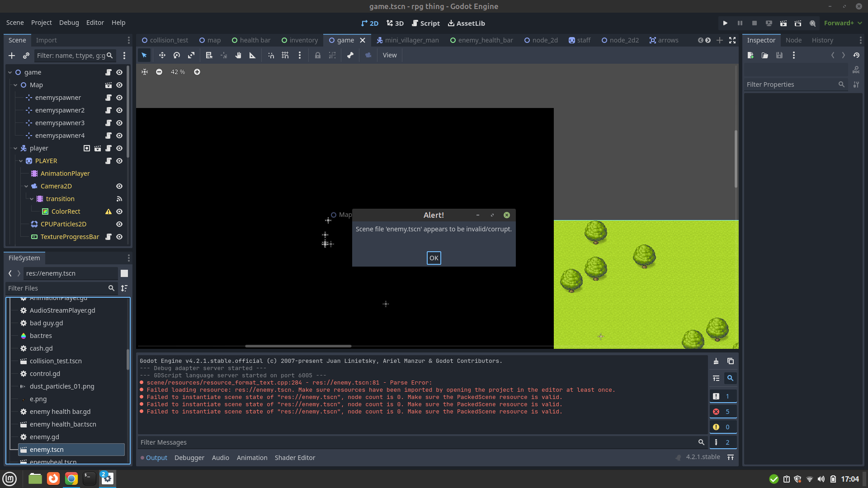Open the inventory scene tab
The height and width of the screenshot is (488, 868).
point(299,40)
